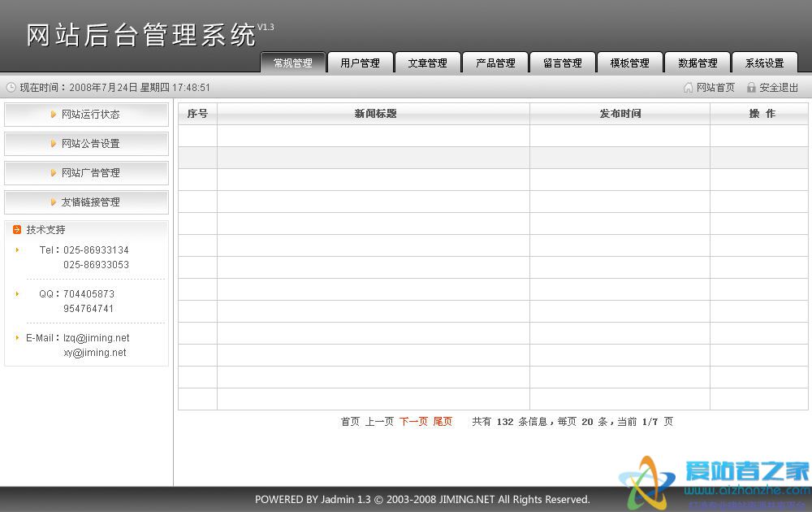This screenshot has width=812, height=512.
Task: Click the arrow icon in 网站公告设置
Action: 54,144
